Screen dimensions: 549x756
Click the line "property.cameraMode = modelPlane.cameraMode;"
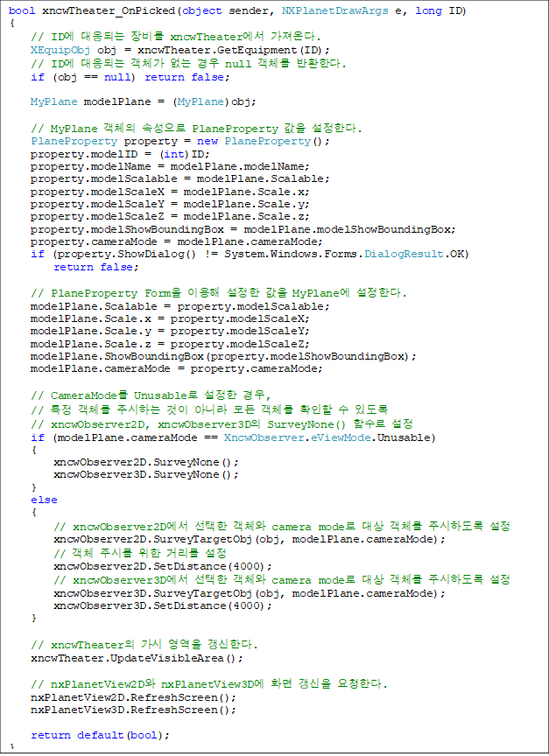pos(177,241)
